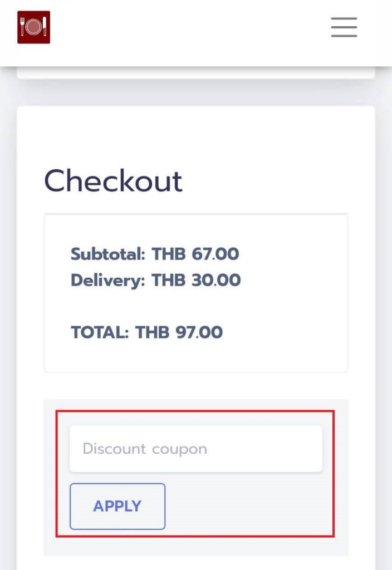Screen dimensions: 392x570
Task: Click the restaurant plate logo icon
Action: [34, 27]
